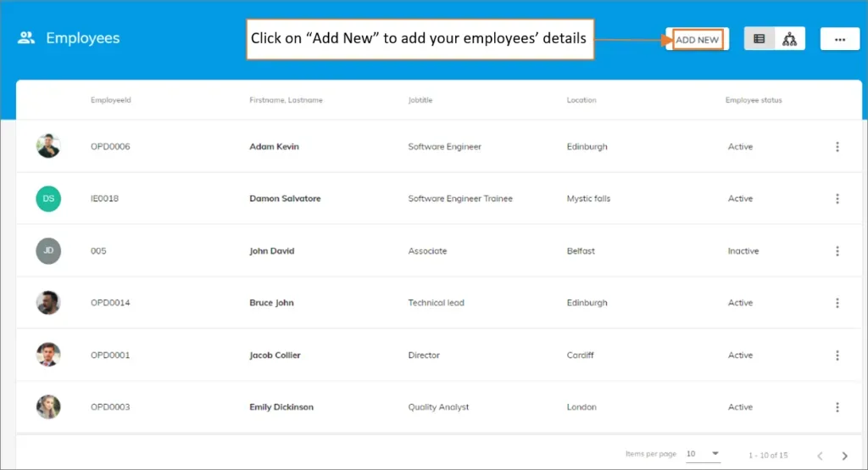The image size is (868, 470).
Task: Go to the next page
Action: coord(845,456)
